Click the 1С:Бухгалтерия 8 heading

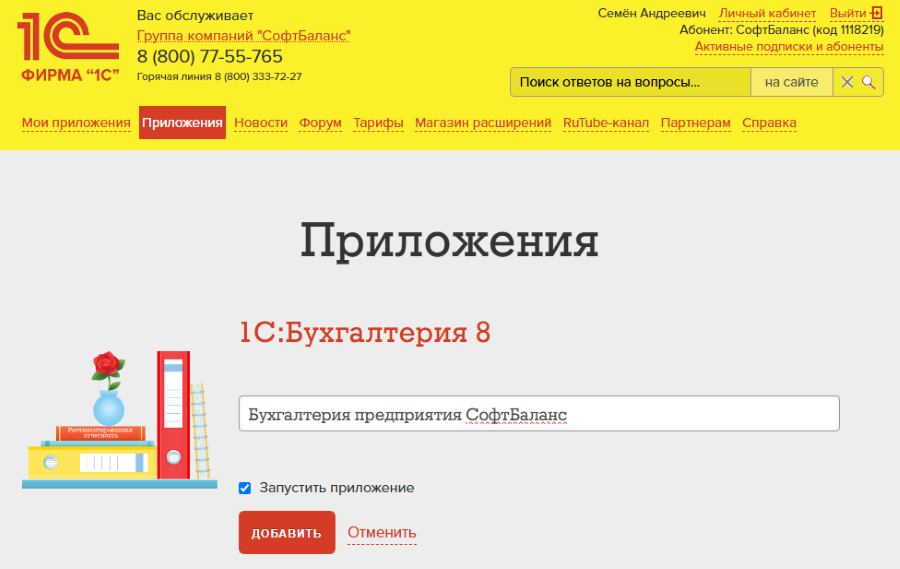365,332
